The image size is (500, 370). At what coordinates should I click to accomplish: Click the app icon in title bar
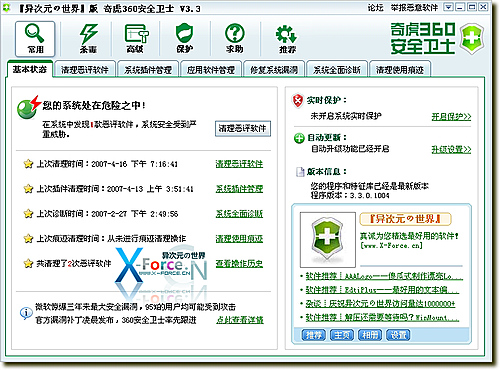coord(6,8)
